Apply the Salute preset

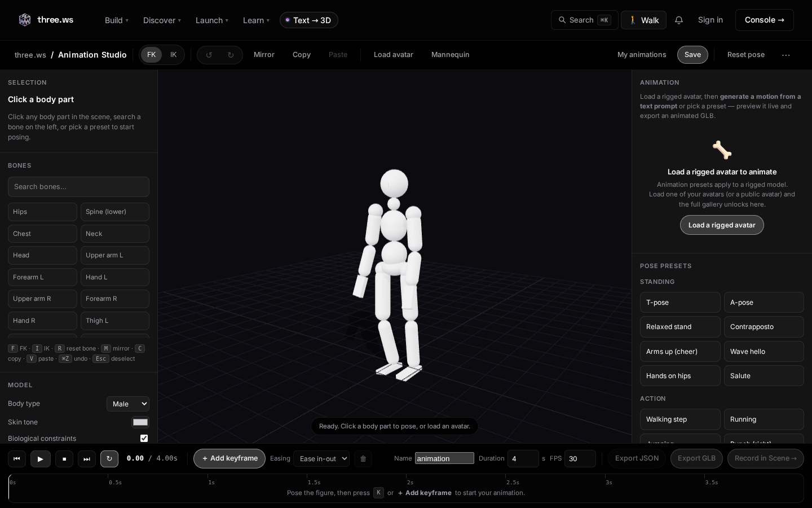[764, 376]
